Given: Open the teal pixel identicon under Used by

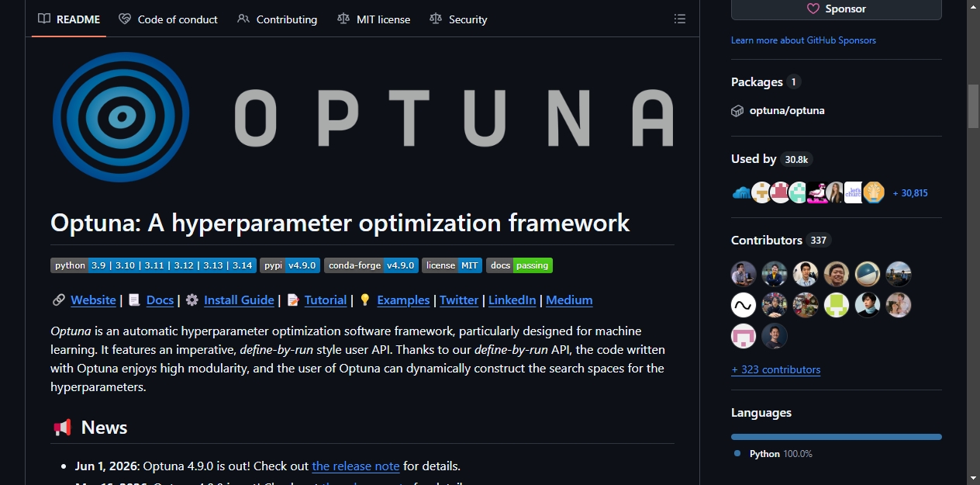Looking at the screenshot, I should click(x=799, y=192).
